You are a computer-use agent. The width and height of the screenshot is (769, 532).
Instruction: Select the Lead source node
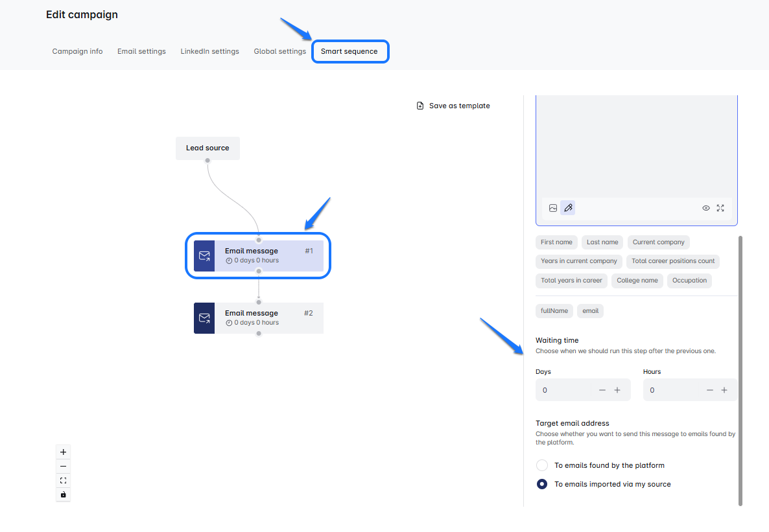click(207, 148)
